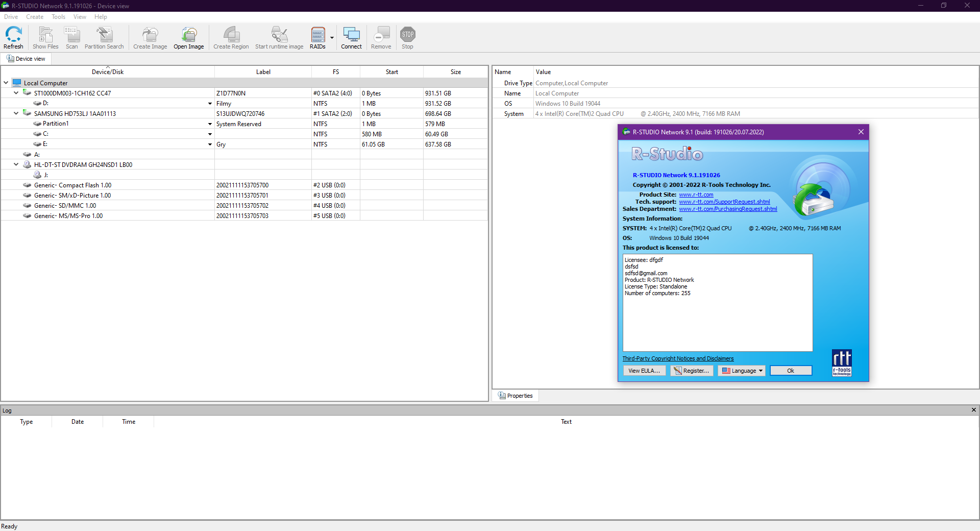Open the dropdown arrow for C: partition

pos(210,134)
